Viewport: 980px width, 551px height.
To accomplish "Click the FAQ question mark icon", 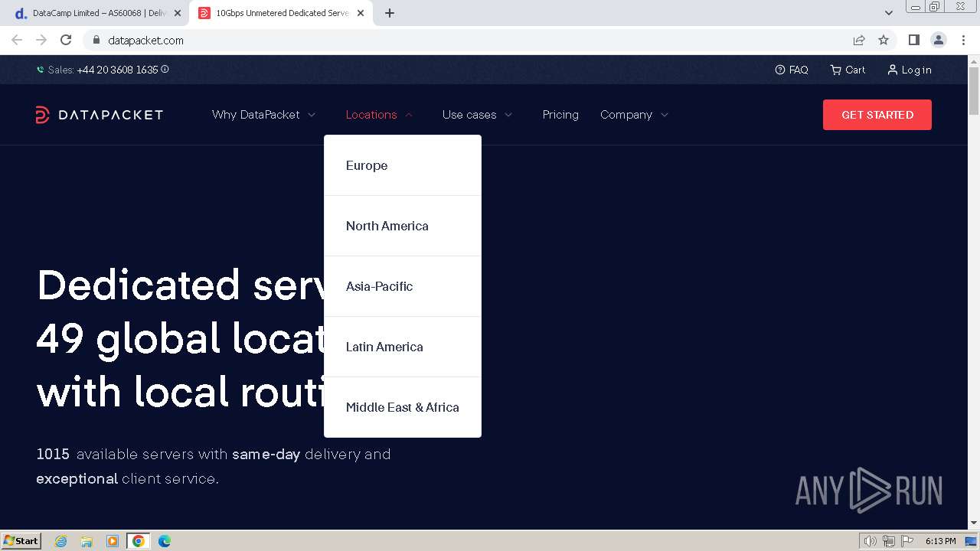I will [780, 70].
